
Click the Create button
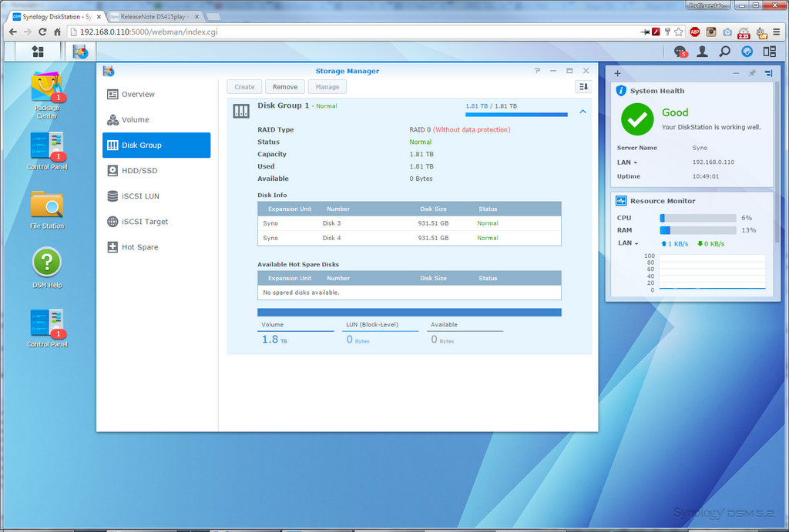[x=244, y=87]
